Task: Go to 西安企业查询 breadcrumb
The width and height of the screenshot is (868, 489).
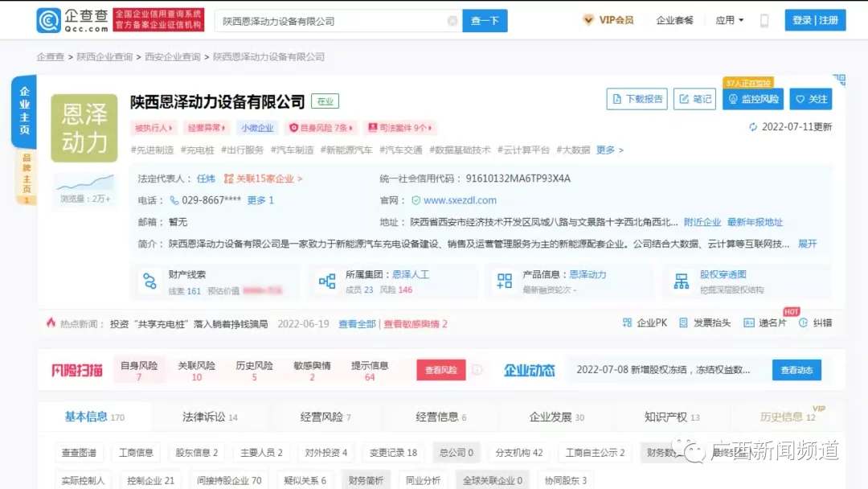Action: pos(173,56)
